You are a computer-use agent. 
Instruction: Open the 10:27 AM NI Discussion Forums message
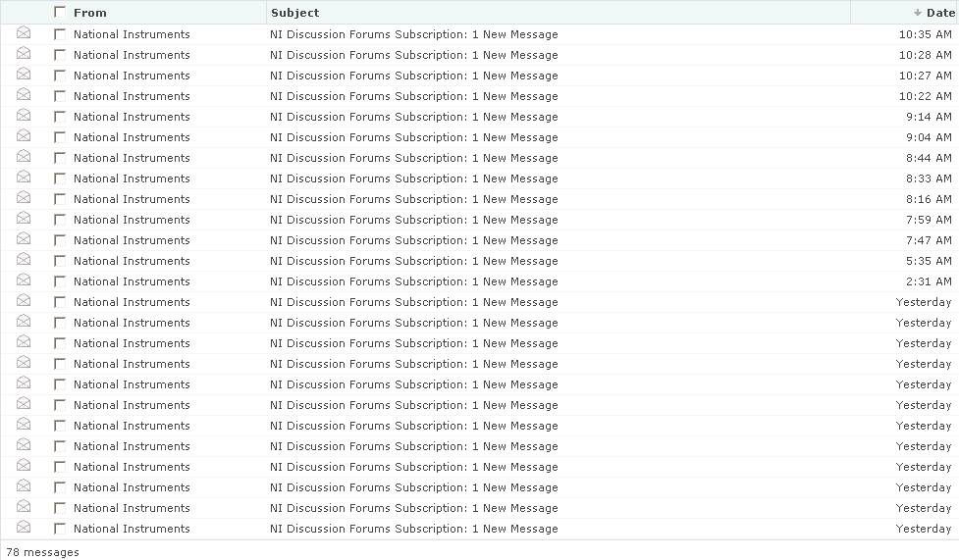tap(414, 76)
